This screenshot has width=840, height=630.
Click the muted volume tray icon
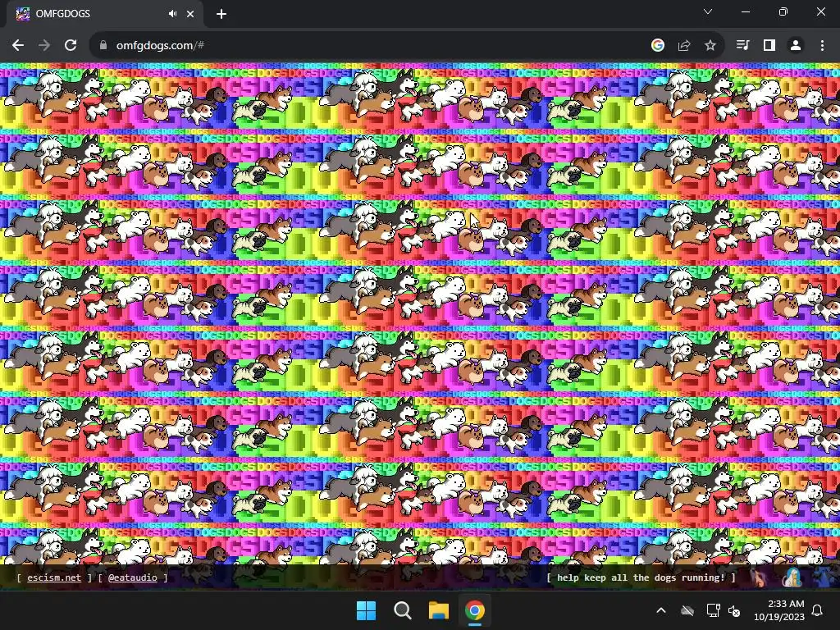734,610
